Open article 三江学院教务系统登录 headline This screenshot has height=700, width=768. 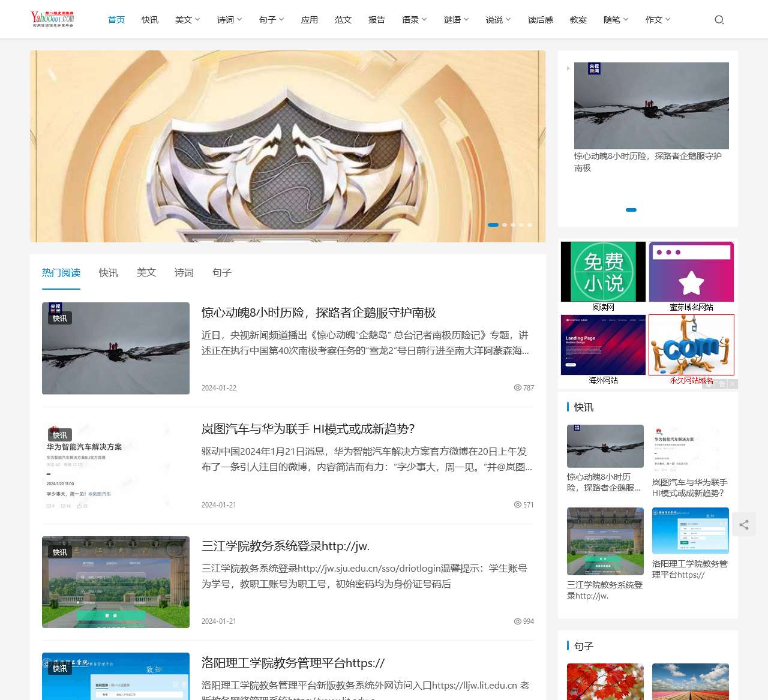286,546
